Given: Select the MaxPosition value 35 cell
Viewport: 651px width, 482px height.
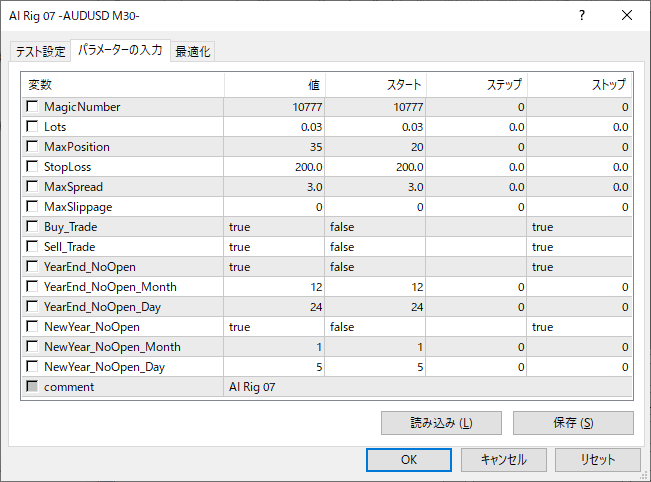Looking at the screenshot, I should pos(274,147).
